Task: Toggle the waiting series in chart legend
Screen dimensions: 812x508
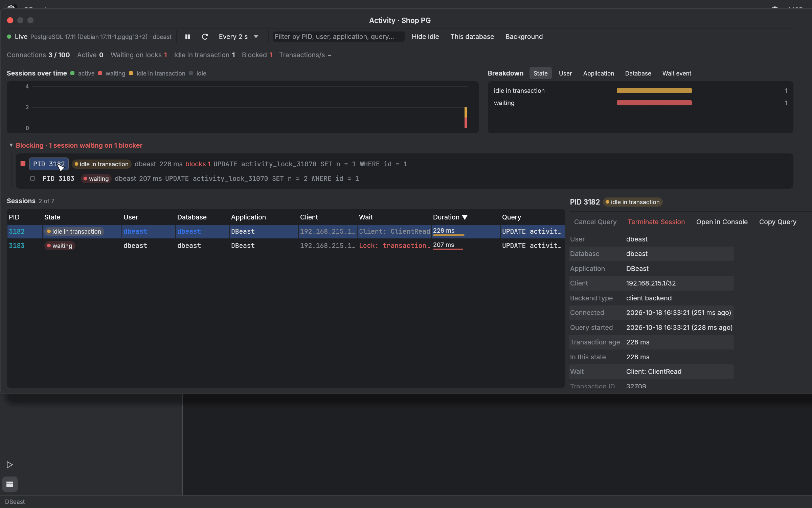Action: (x=112, y=73)
